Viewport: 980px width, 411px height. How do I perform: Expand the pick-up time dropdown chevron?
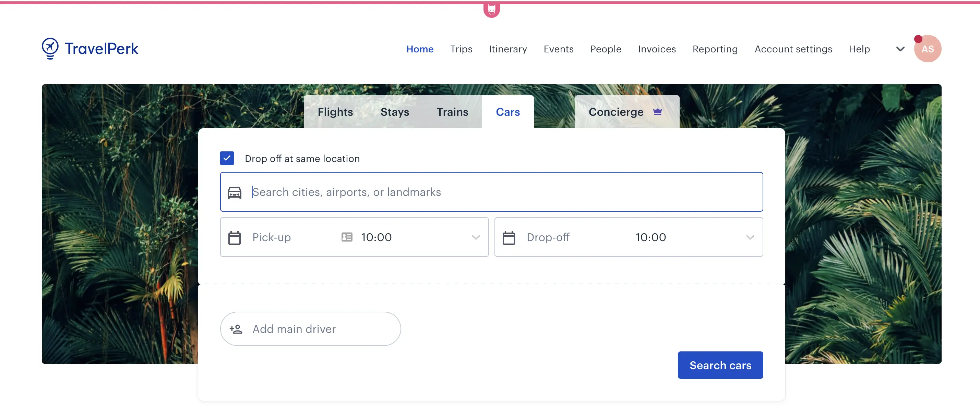476,237
